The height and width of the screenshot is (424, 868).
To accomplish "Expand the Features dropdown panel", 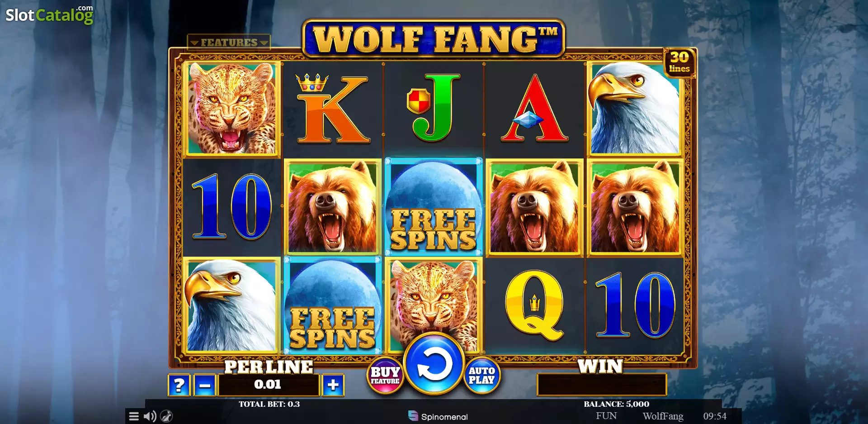I will pos(229,42).
